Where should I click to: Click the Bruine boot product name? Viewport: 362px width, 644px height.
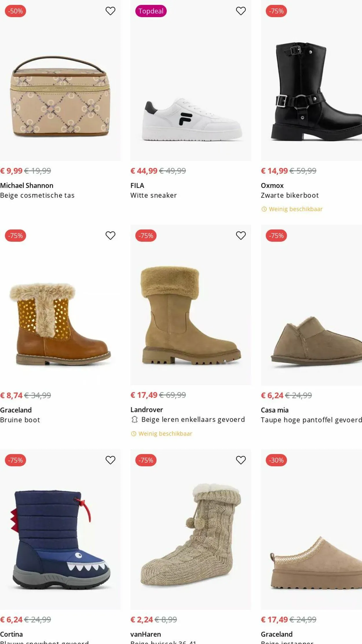(20, 420)
